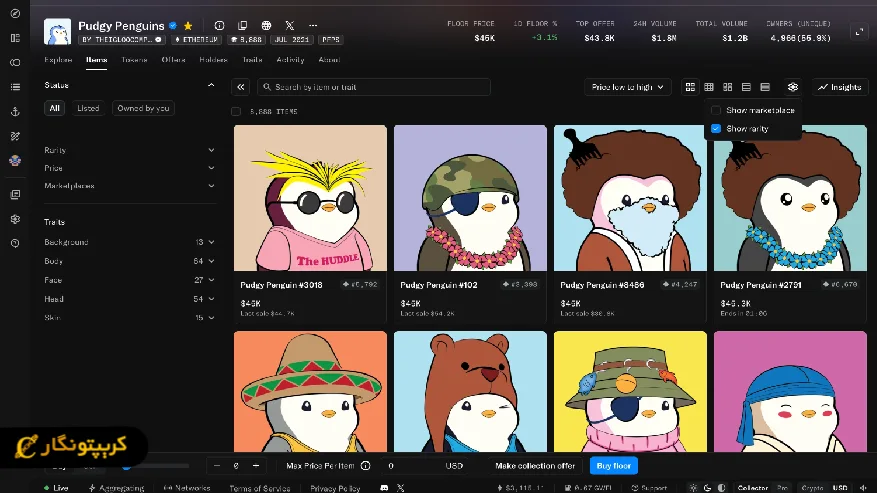Open the Activity tab
The width and height of the screenshot is (877, 493).
(290, 59)
